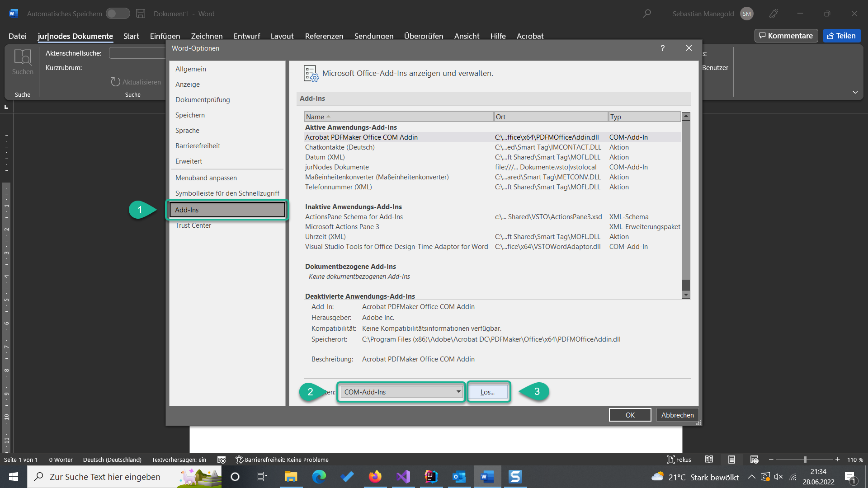
Task: Click the search magnifier in title bar
Action: tap(647, 14)
